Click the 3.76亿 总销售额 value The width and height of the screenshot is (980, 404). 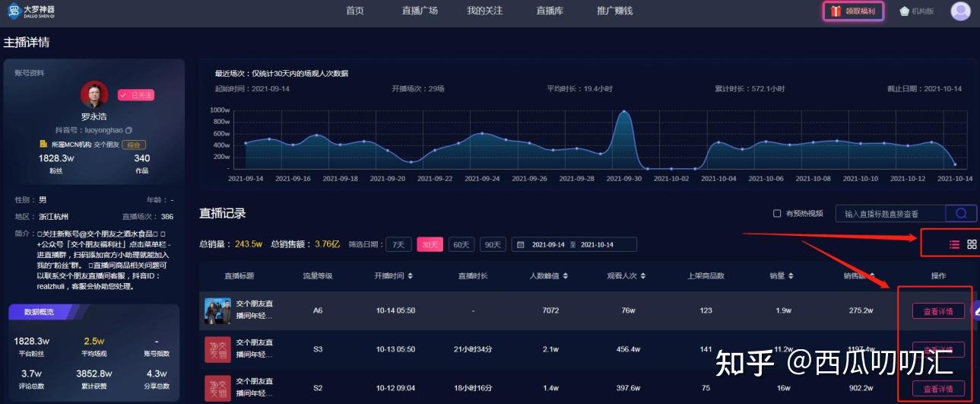pyautogui.click(x=327, y=244)
